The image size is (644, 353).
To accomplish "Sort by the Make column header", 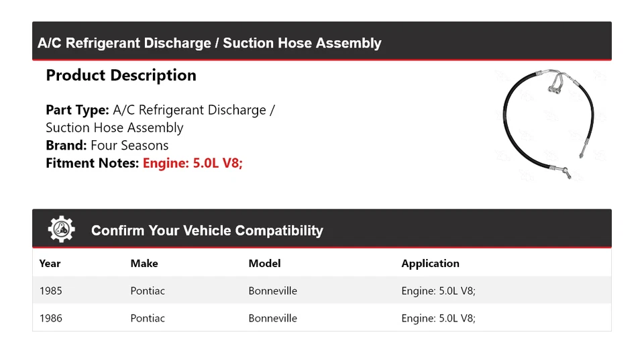I will tap(144, 264).
